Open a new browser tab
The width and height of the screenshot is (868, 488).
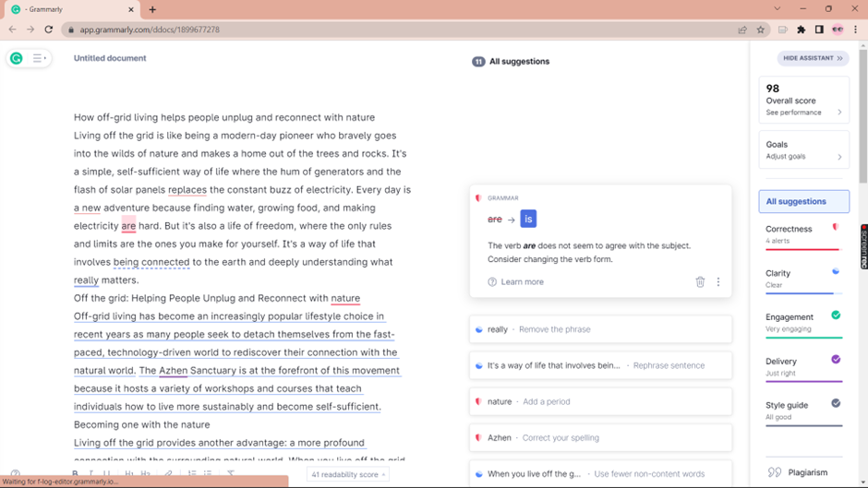[x=152, y=9]
